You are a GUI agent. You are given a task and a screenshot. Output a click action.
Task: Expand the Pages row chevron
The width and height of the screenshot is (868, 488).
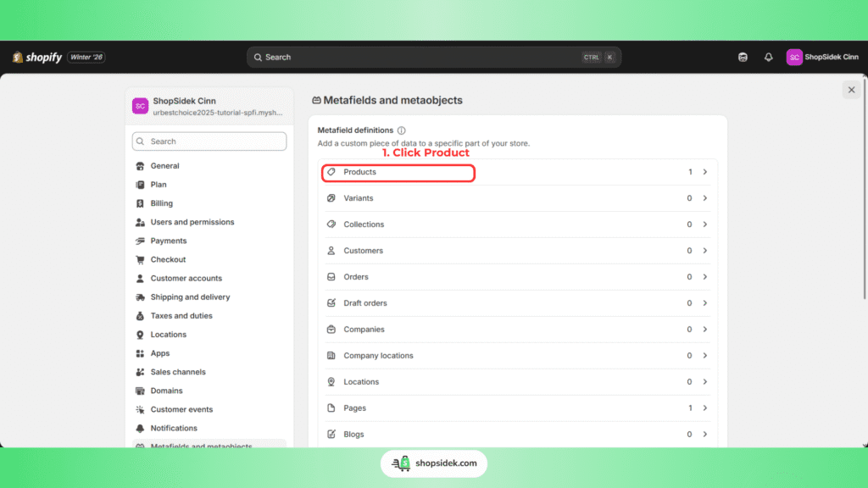tap(704, 408)
